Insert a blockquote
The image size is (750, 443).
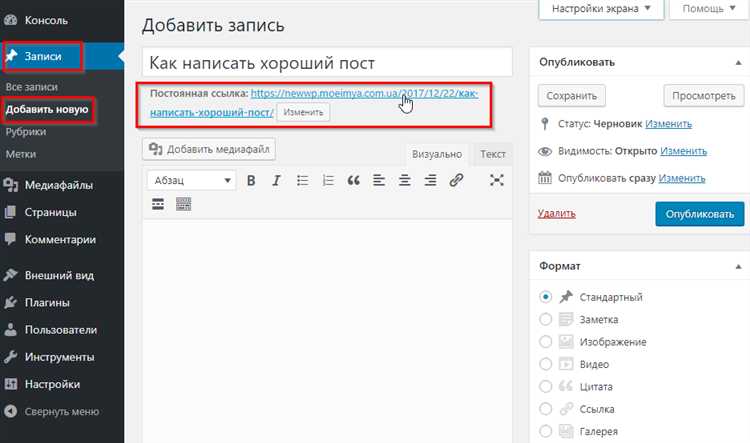[x=353, y=180]
